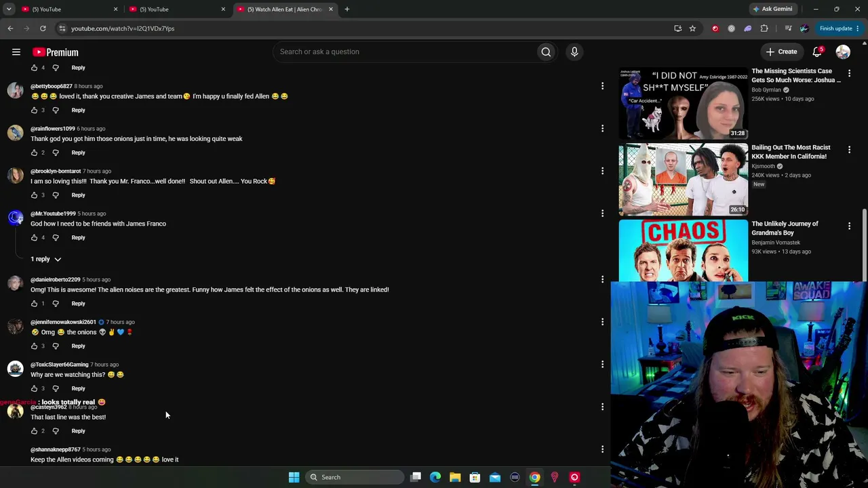Like the comment by @ToxicSlayer66Gaming
Viewport: 868px width, 488px height.
coord(34,388)
